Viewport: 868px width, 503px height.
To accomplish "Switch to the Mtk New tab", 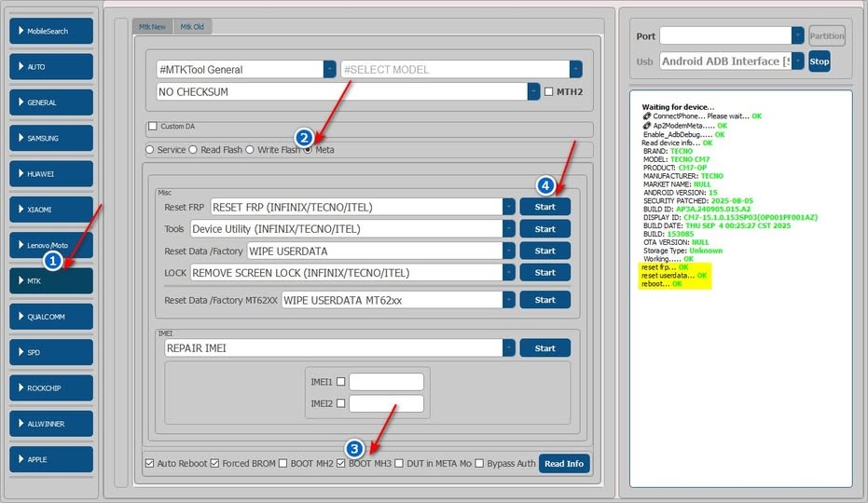I will click(x=152, y=27).
